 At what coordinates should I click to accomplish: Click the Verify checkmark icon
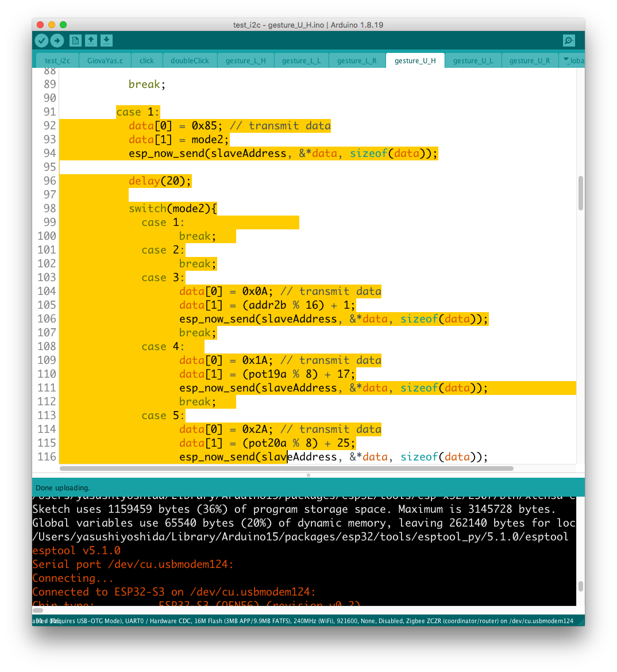click(41, 40)
